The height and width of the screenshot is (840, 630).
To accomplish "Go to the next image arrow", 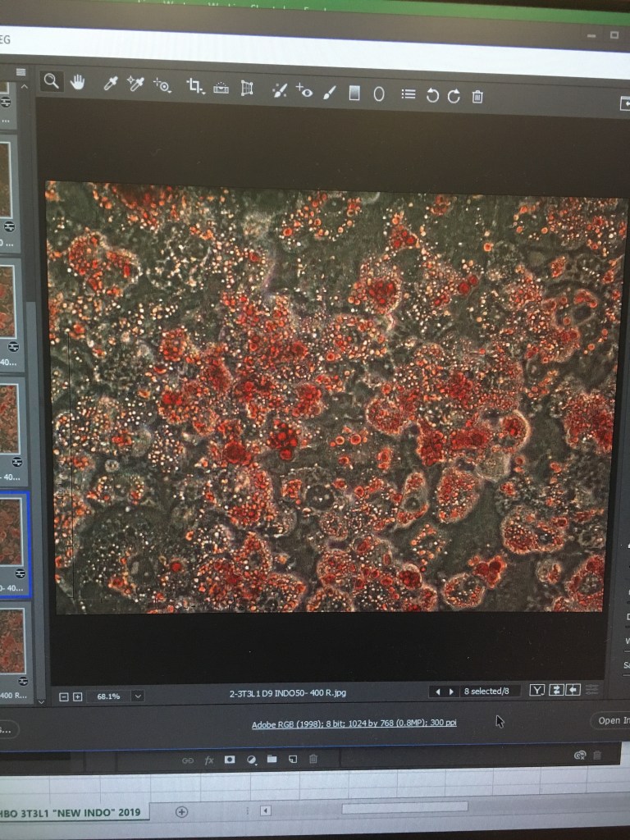I will point(450,692).
